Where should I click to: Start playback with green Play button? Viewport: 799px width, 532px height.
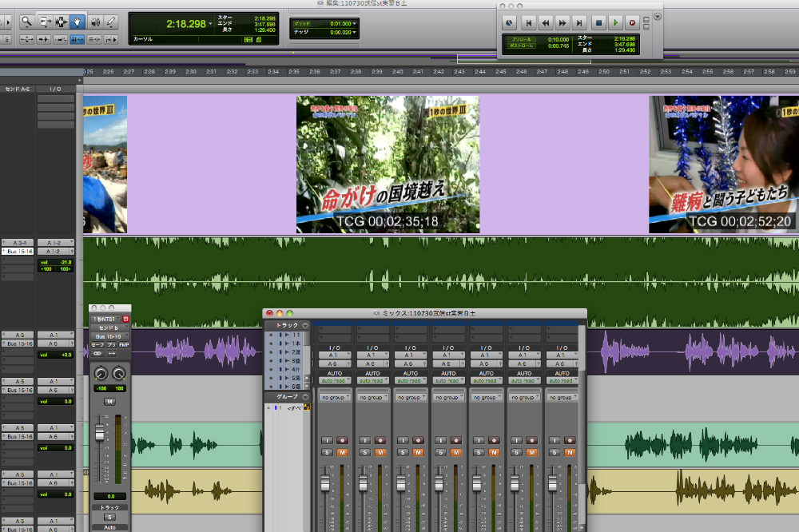[615, 23]
